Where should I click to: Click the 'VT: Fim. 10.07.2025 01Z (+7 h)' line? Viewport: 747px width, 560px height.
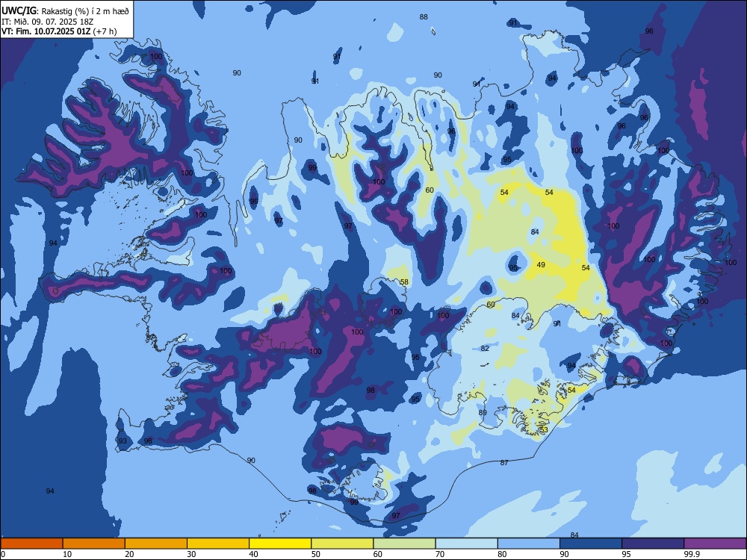click(x=58, y=31)
